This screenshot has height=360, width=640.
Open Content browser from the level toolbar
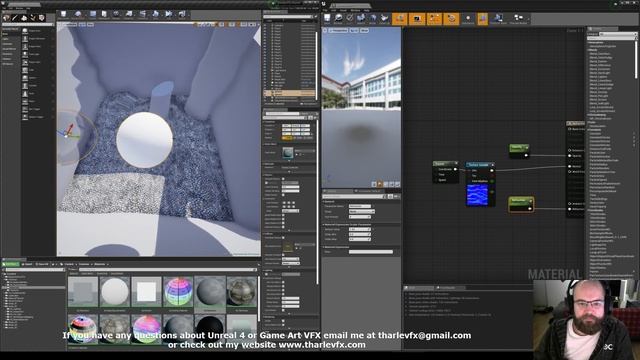pyautogui.click(x=93, y=15)
